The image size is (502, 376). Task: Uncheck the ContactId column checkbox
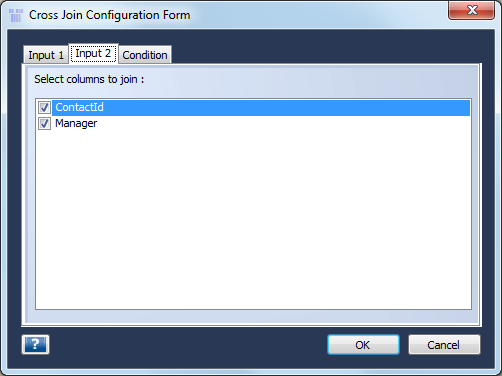pyautogui.click(x=44, y=107)
